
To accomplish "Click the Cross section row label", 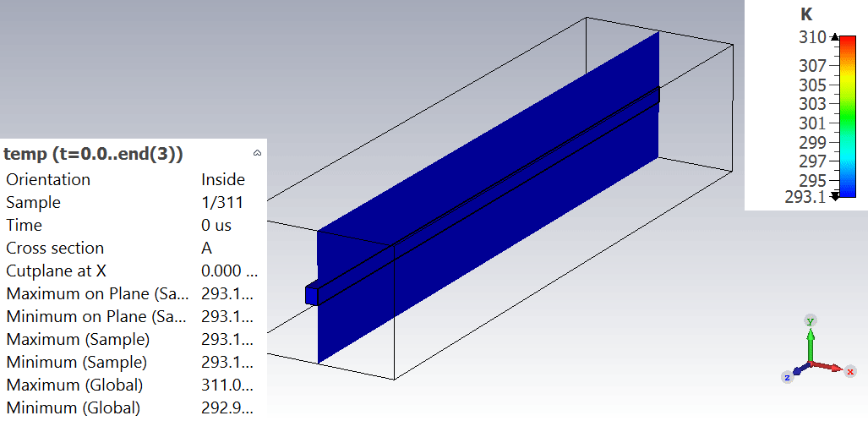I will click(x=55, y=249).
